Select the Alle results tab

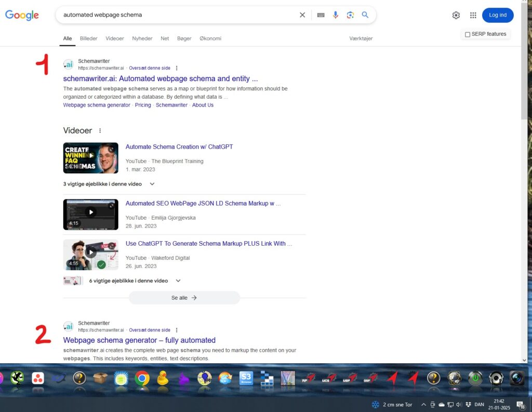68,38
